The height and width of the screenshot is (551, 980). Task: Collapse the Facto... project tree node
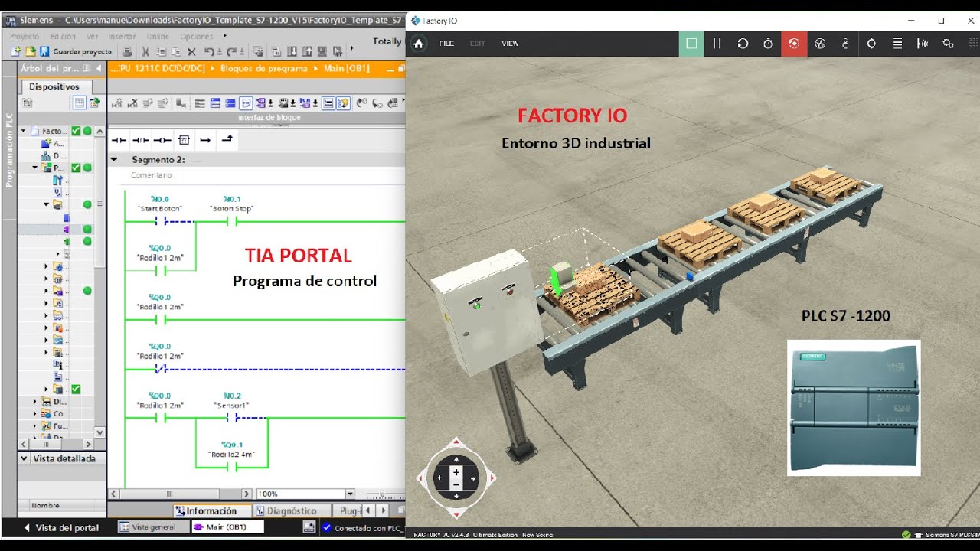tap(24, 131)
